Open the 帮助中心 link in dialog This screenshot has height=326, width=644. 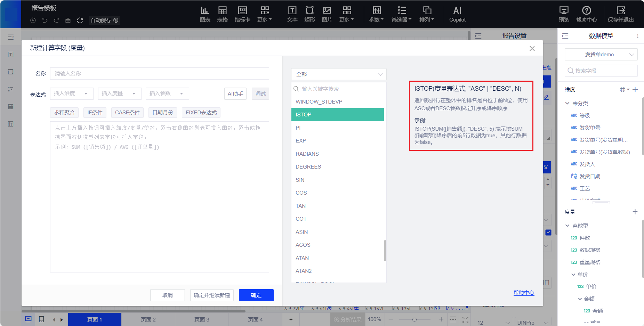pyautogui.click(x=524, y=293)
